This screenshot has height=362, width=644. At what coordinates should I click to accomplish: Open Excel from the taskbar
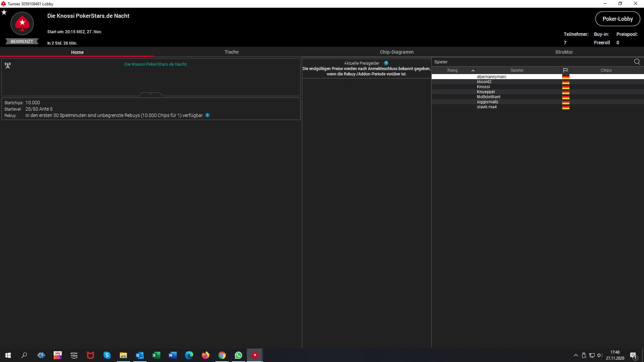pyautogui.click(x=156, y=355)
